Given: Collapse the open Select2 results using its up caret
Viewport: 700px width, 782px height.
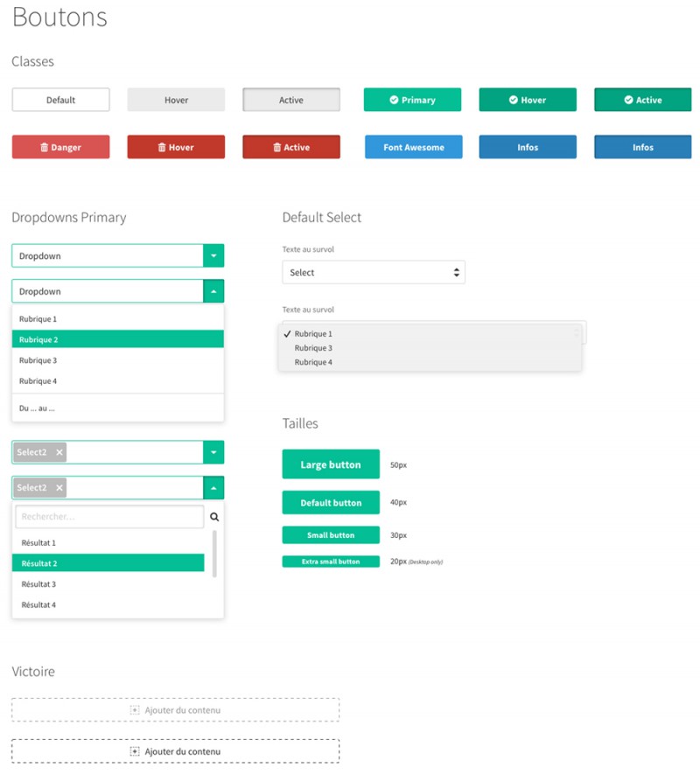Looking at the screenshot, I should [213, 488].
